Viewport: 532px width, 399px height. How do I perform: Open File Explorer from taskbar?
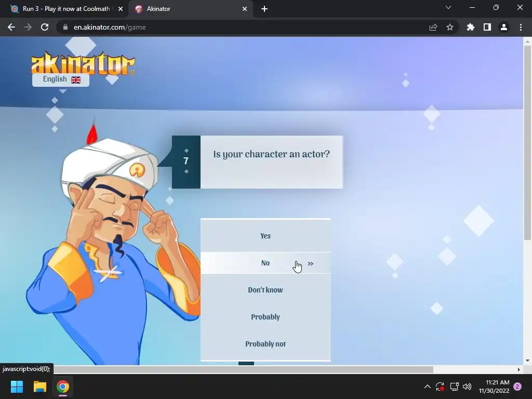(39, 387)
